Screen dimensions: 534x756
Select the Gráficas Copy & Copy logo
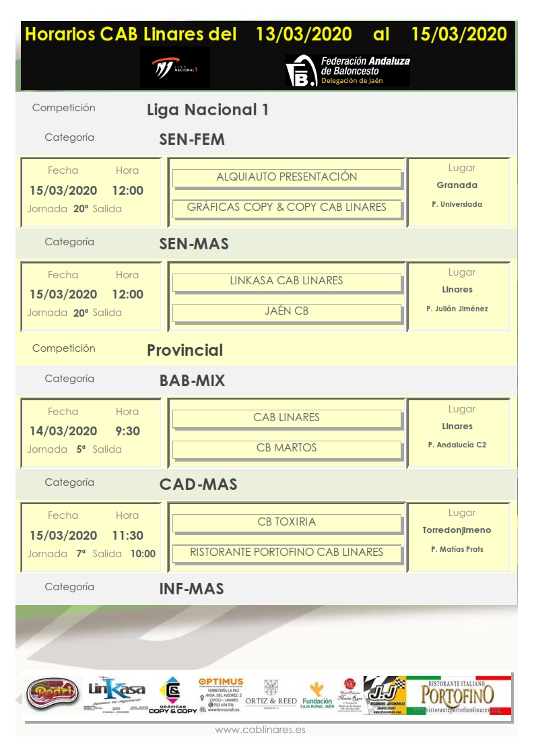tap(173, 696)
